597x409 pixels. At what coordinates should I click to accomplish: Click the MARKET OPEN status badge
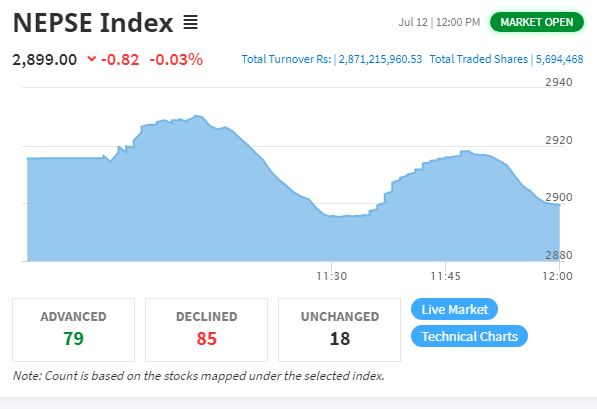[536, 22]
